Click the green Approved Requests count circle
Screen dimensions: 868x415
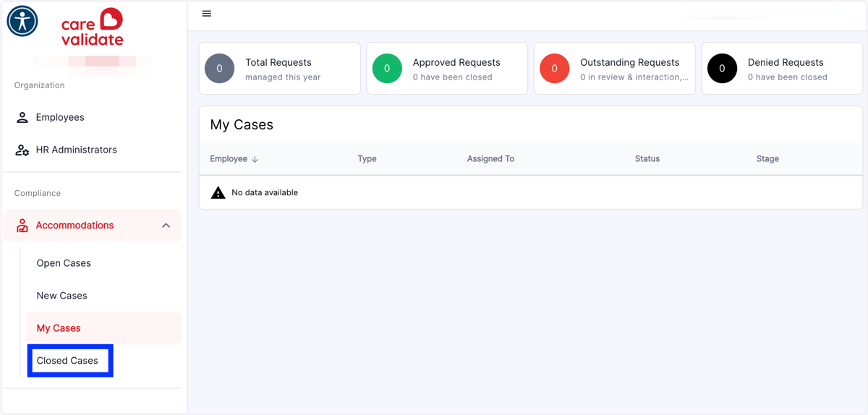(x=387, y=69)
